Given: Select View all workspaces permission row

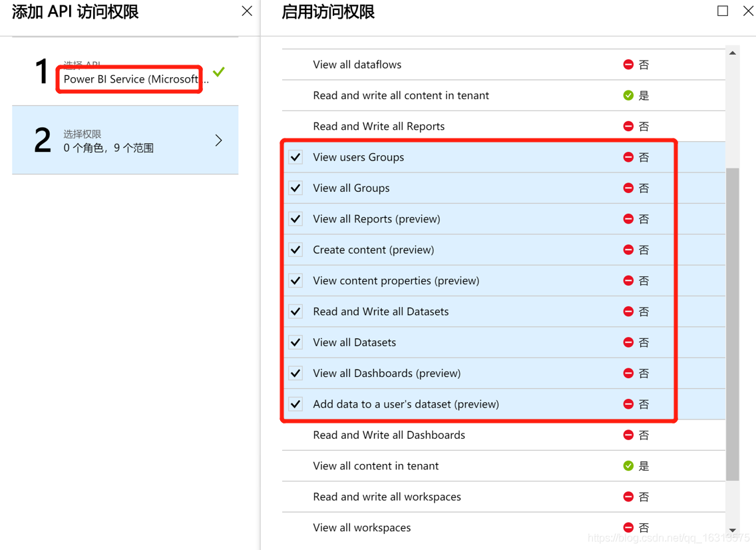Looking at the screenshot, I should coord(362,528).
